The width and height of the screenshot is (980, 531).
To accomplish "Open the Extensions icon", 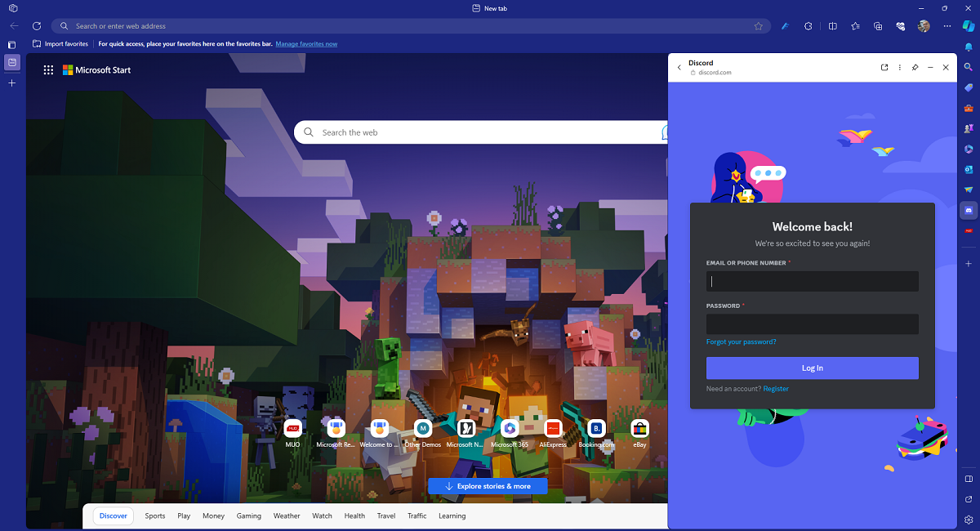I will (x=808, y=26).
